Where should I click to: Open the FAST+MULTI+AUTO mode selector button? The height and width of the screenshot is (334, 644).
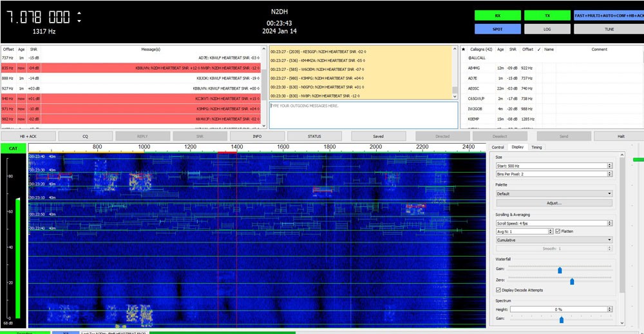(x=608, y=15)
